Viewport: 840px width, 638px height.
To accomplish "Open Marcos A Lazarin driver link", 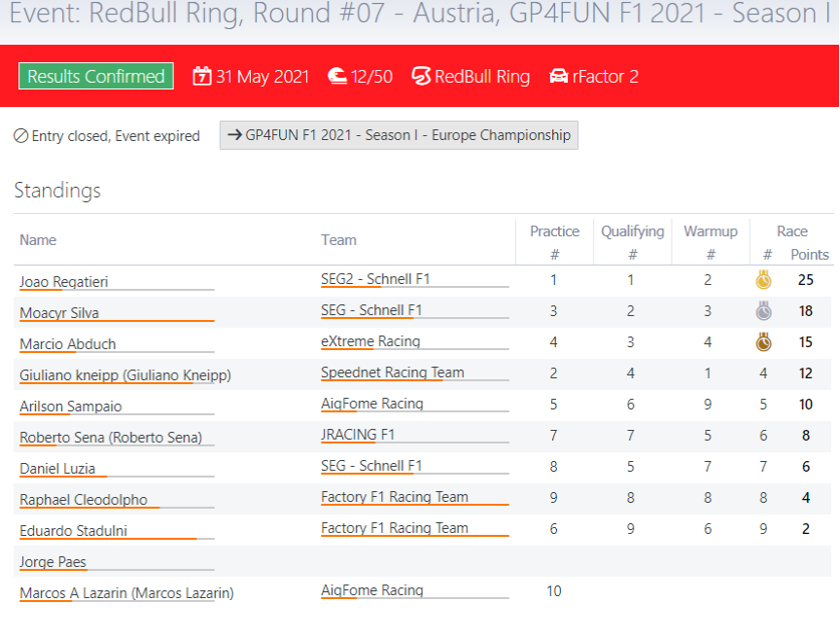I will (x=126, y=593).
